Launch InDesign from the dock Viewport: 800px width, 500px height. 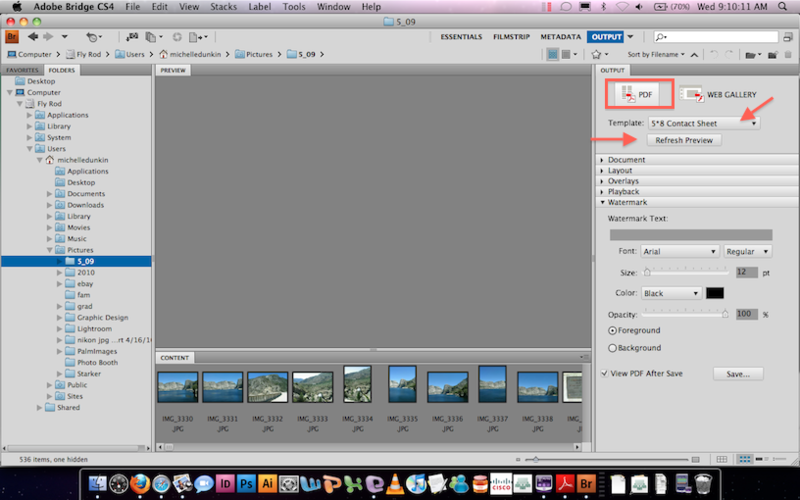click(x=223, y=485)
